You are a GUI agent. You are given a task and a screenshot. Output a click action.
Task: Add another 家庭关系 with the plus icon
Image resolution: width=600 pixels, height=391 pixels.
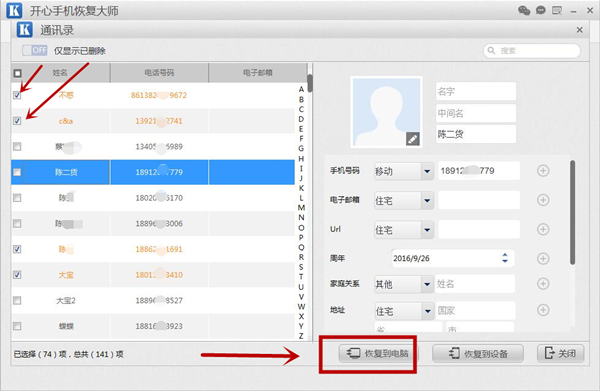coord(543,283)
